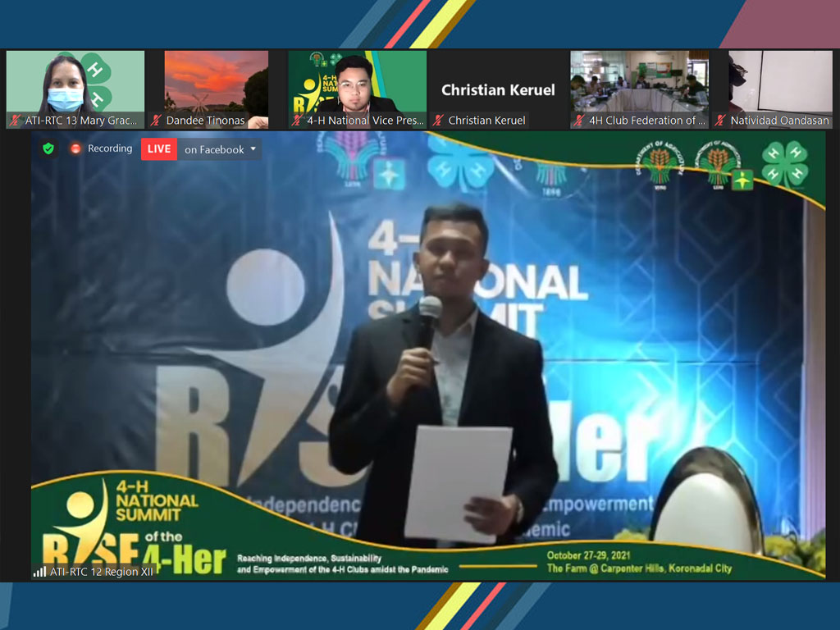Click the muted mic icon beside Natividad Oandasan

pyautogui.click(x=720, y=121)
